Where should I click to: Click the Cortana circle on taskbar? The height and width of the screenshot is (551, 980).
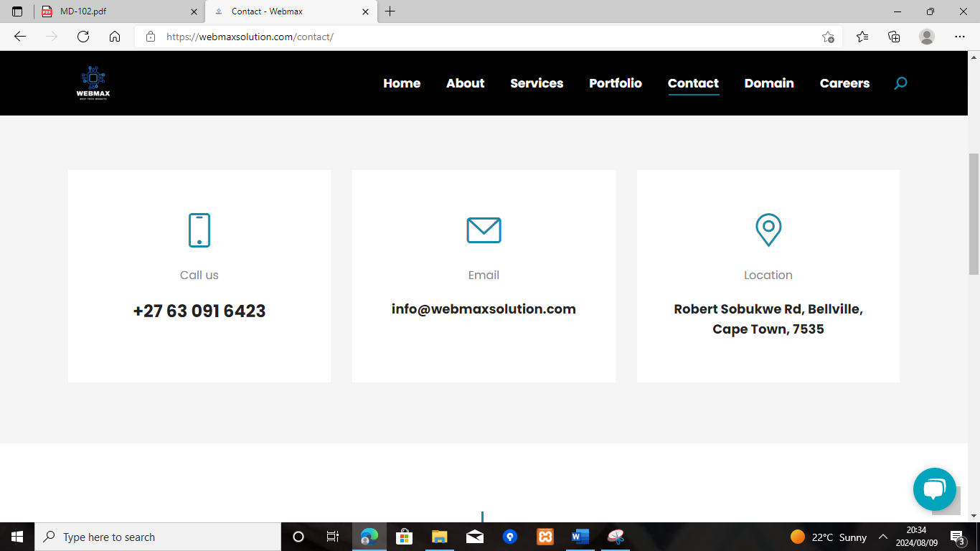click(298, 537)
